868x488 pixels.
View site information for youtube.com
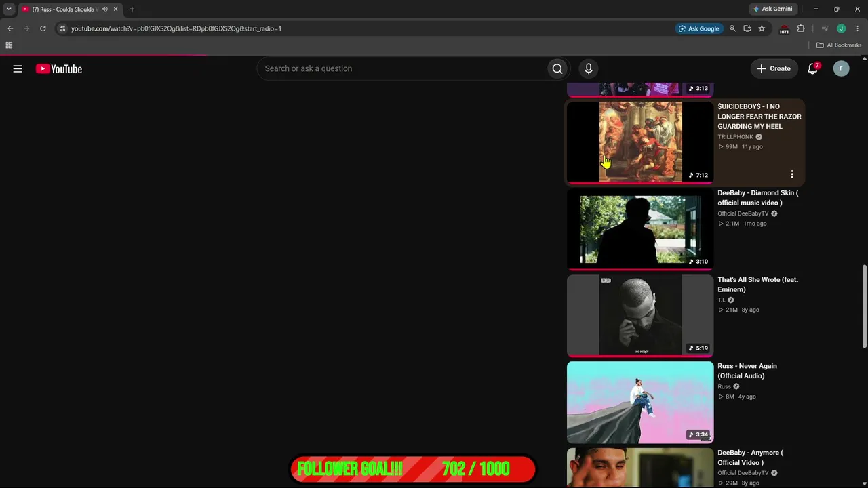[62, 28]
